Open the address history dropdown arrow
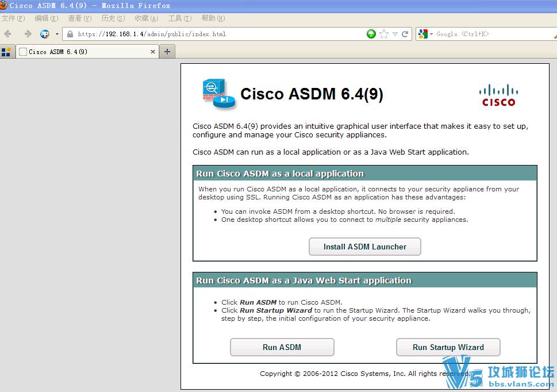Viewport: 557px width, 392px height. click(395, 34)
